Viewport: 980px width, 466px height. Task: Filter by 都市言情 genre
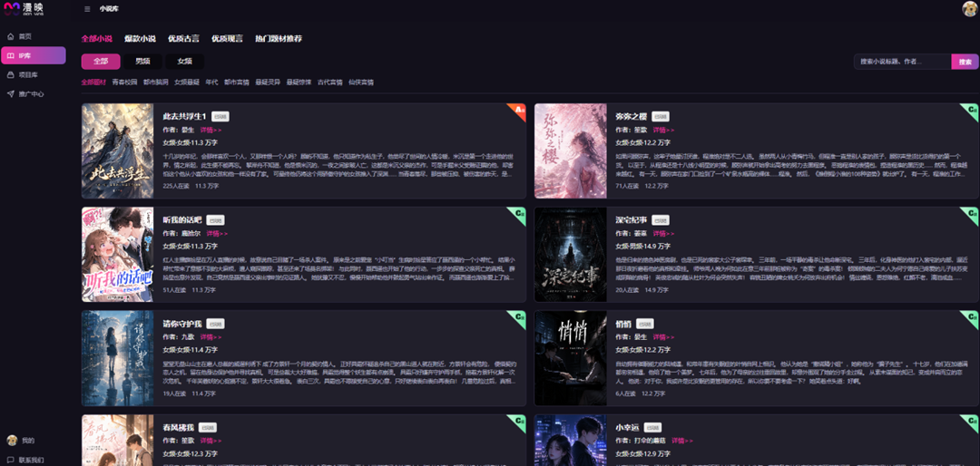(237, 82)
